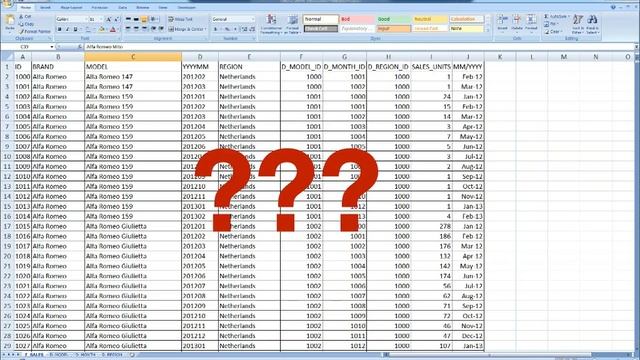640x360 pixels.
Task: Click the Alfa Romeo 147 cell in row 2
Action: [133, 76]
